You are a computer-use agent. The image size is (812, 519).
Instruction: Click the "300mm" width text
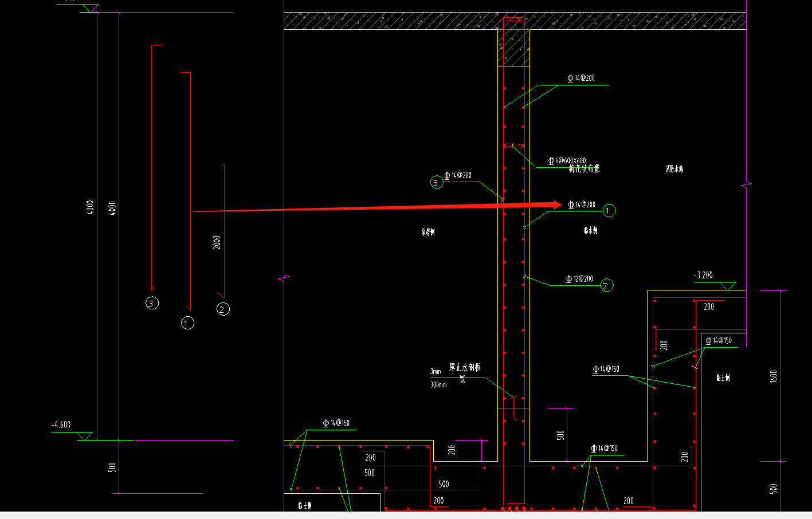(x=438, y=385)
